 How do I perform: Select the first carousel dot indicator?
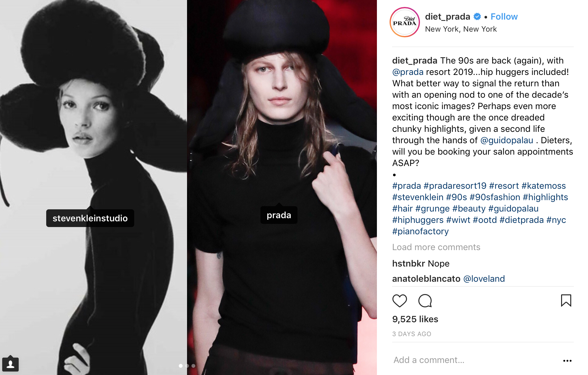(x=180, y=366)
